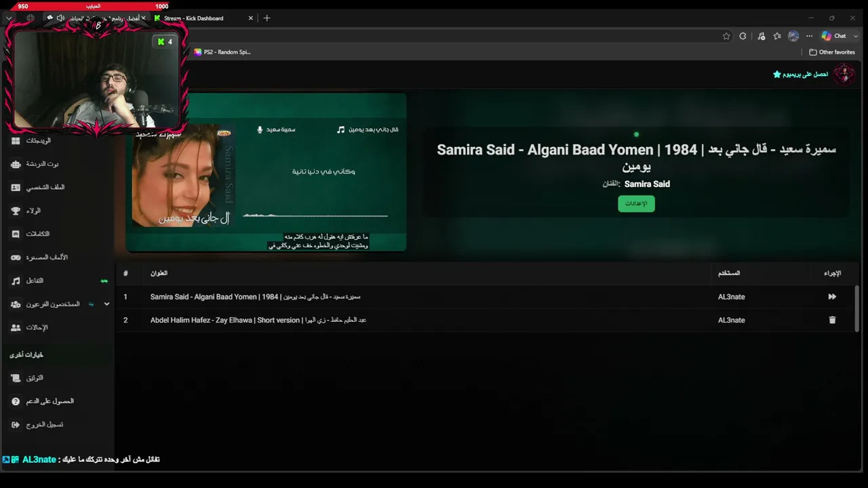Click the Get Premium (احصل على بريميوم) link
This screenshot has height=488, width=868.
[801, 74]
